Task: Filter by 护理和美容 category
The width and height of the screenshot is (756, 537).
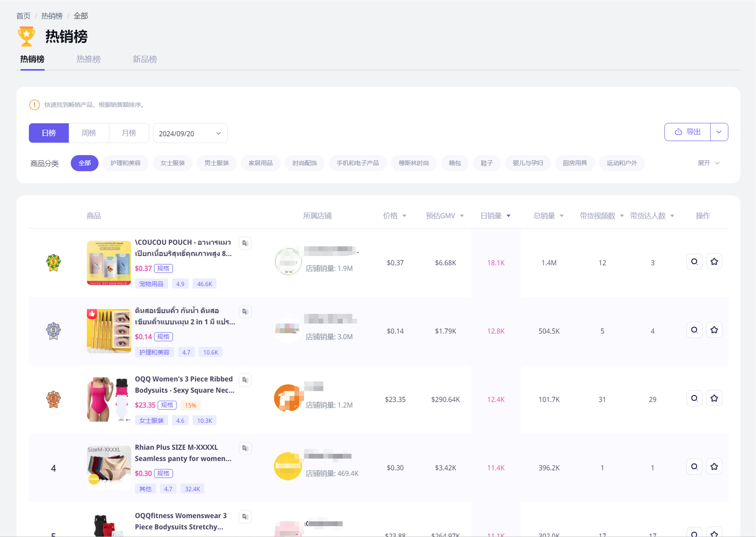Action: coord(125,163)
